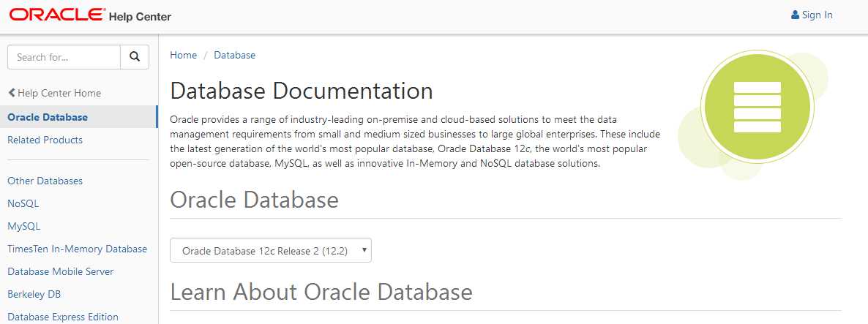Open the Other Databases sidebar link
868x324 pixels.
pos(45,181)
